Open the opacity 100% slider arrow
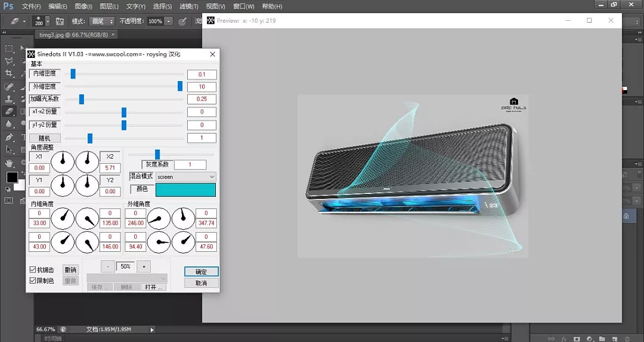644x342 pixels. [168, 21]
